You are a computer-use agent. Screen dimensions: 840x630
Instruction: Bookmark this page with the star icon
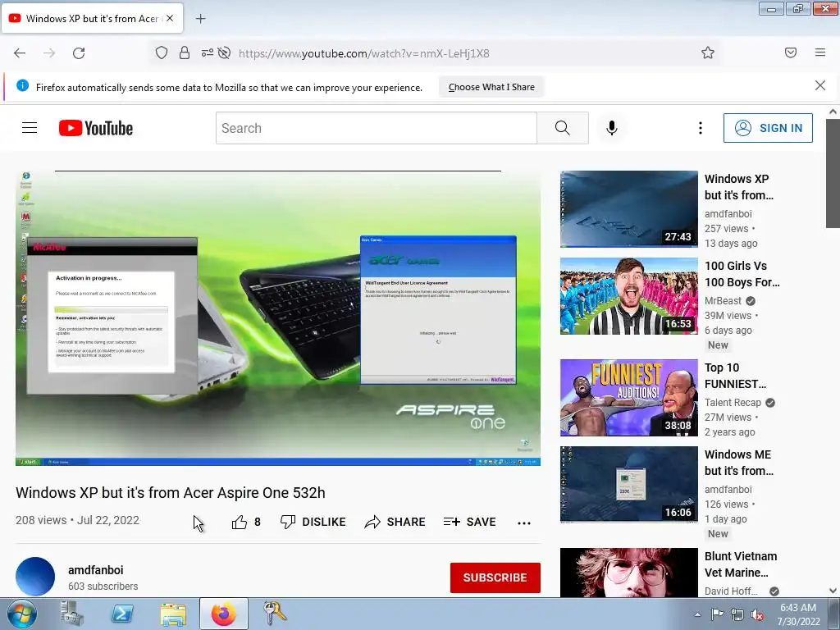click(708, 52)
